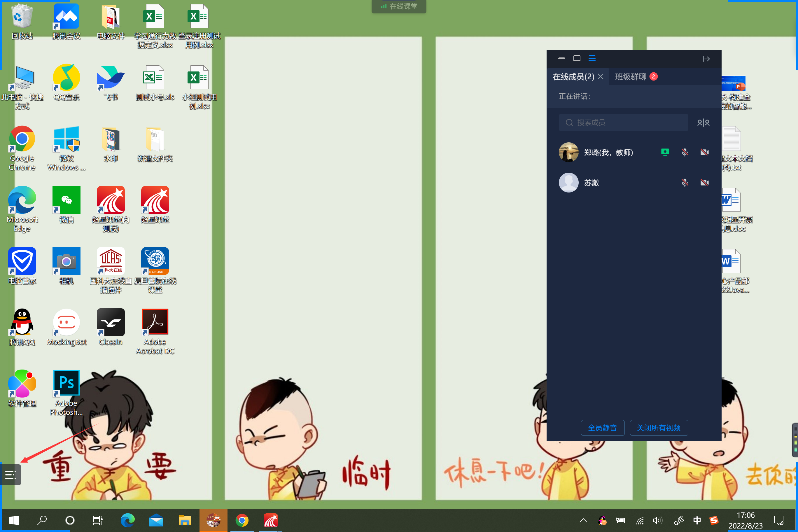Open the blue hamburger menu in panel header
The height and width of the screenshot is (532, 798).
pyautogui.click(x=592, y=58)
